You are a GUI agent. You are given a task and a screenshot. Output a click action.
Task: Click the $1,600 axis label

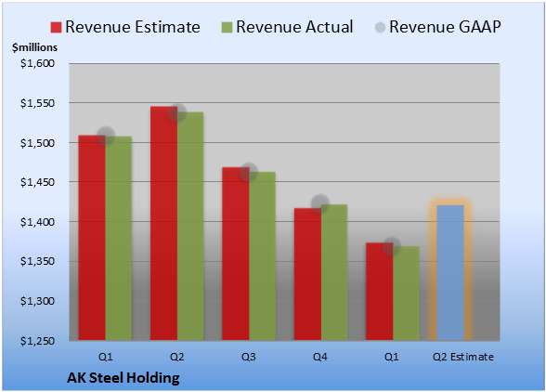37,63
